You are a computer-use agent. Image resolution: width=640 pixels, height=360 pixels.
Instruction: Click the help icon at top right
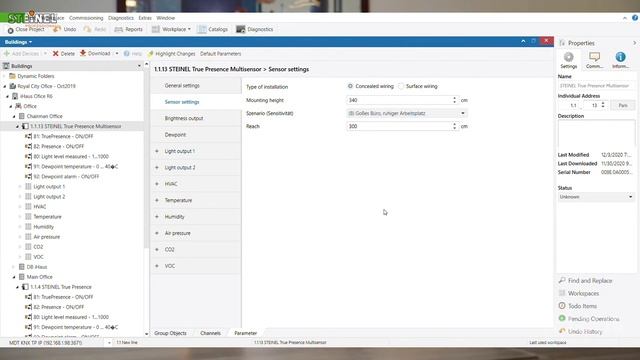[635, 18]
